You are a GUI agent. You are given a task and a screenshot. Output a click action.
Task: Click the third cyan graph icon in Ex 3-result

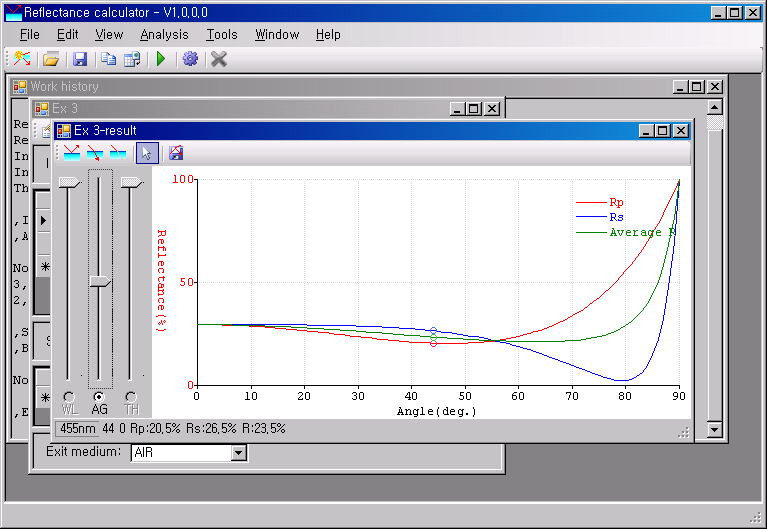pos(118,153)
